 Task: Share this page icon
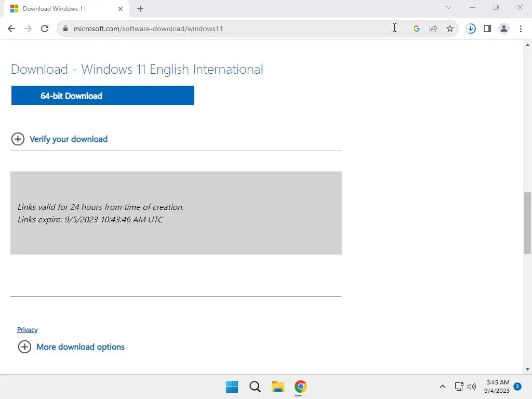click(x=433, y=29)
